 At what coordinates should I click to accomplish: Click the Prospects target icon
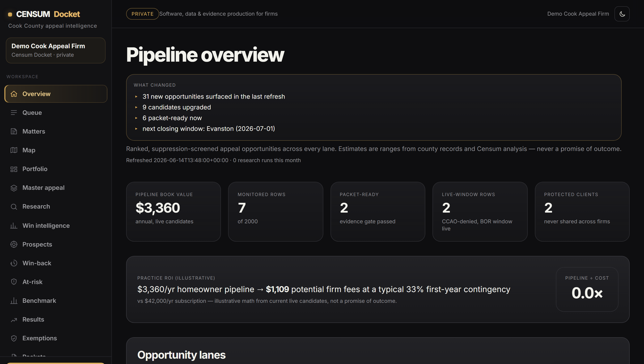pos(14,244)
